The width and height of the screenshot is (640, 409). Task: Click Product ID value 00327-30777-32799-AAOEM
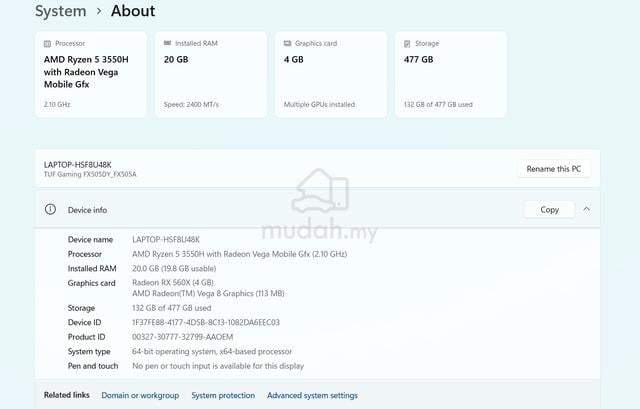point(182,337)
